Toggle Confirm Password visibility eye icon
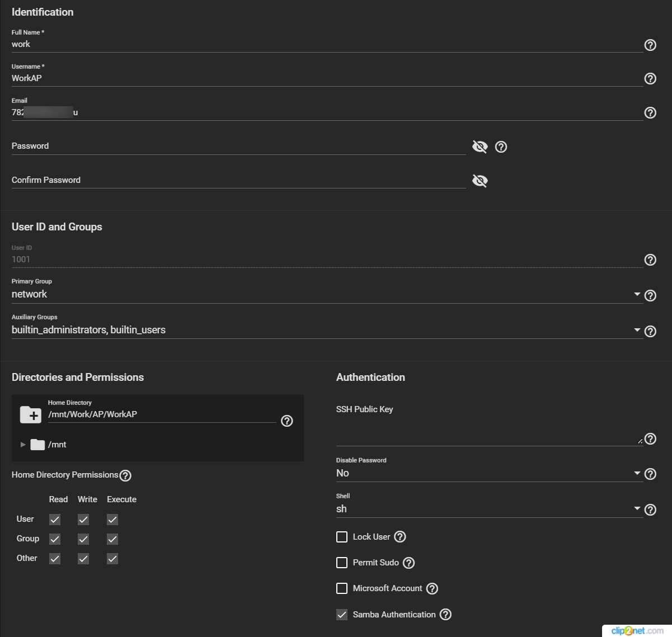The image size is (672, 637). [480, 181]
